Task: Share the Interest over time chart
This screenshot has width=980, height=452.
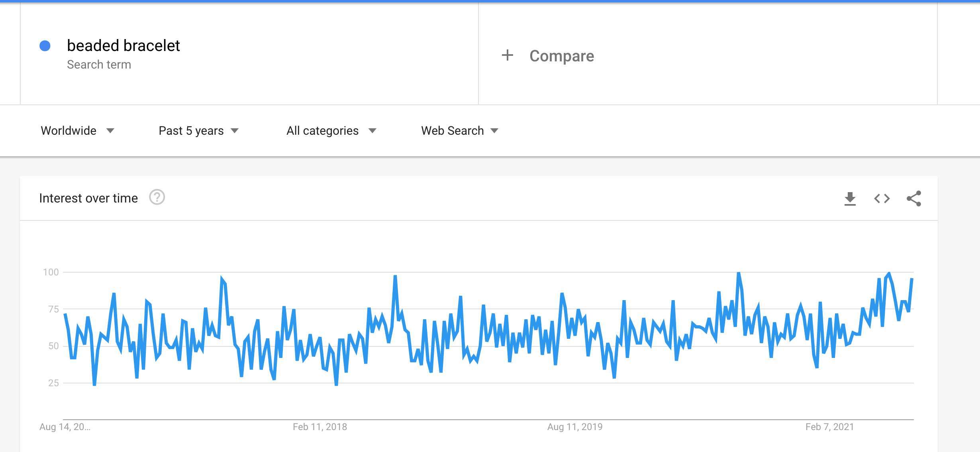Action: pos(914,198)
